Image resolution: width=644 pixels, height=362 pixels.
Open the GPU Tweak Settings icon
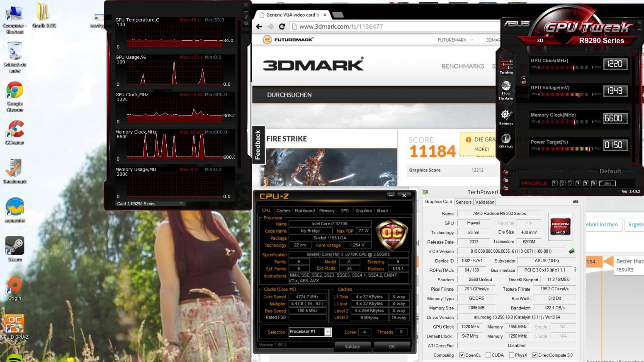pyautogui.click(x=506, y=117)
